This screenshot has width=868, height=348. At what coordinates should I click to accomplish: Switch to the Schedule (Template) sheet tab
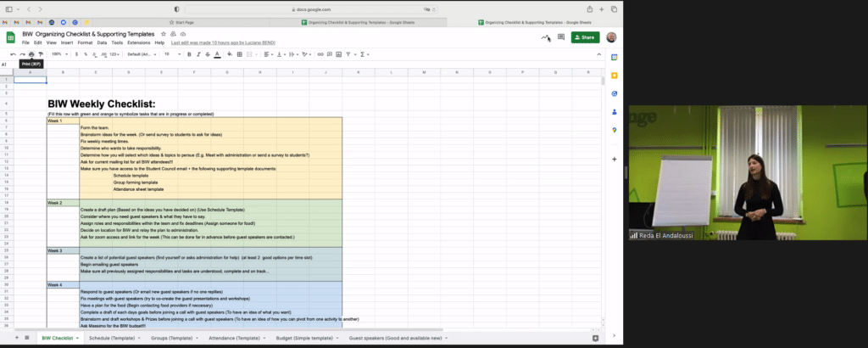(113, 338)
